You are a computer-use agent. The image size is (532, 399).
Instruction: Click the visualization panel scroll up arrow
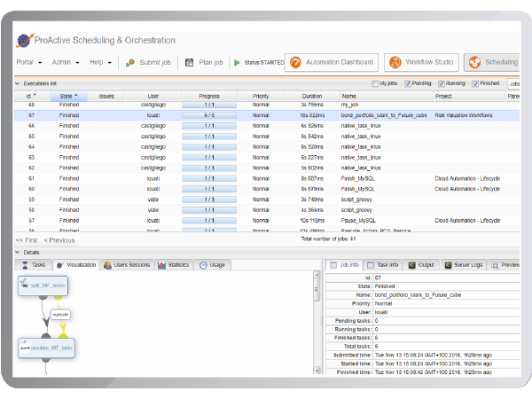coord(317,275)
